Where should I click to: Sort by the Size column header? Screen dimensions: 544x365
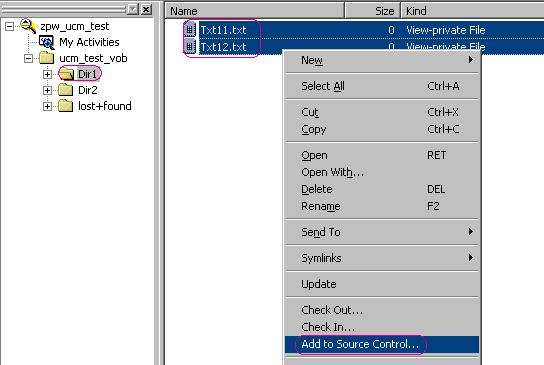pyautogui.click(x=373, y=11)
